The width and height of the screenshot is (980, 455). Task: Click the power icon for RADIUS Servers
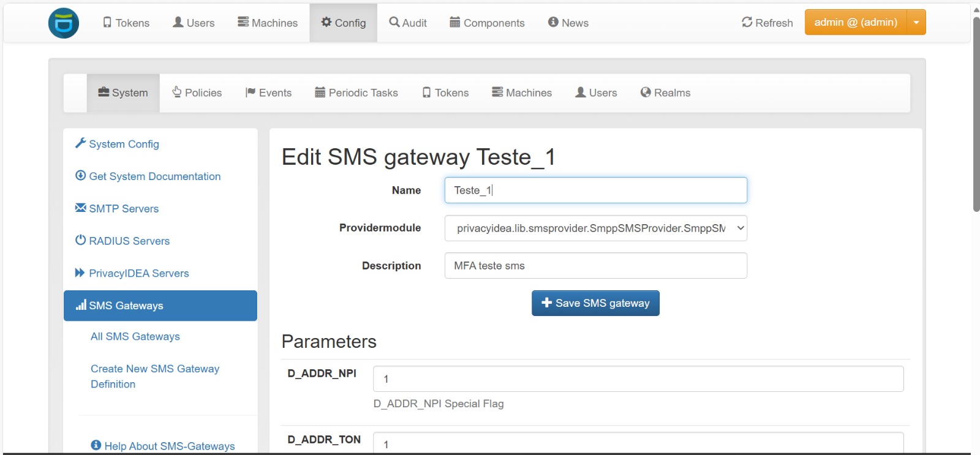click(x=80, y=240)
